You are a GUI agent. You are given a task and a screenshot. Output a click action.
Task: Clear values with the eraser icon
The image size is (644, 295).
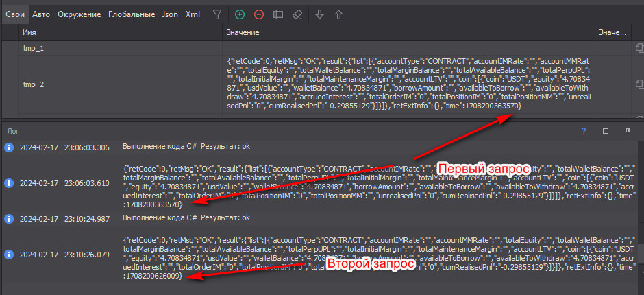coord(297,14)
